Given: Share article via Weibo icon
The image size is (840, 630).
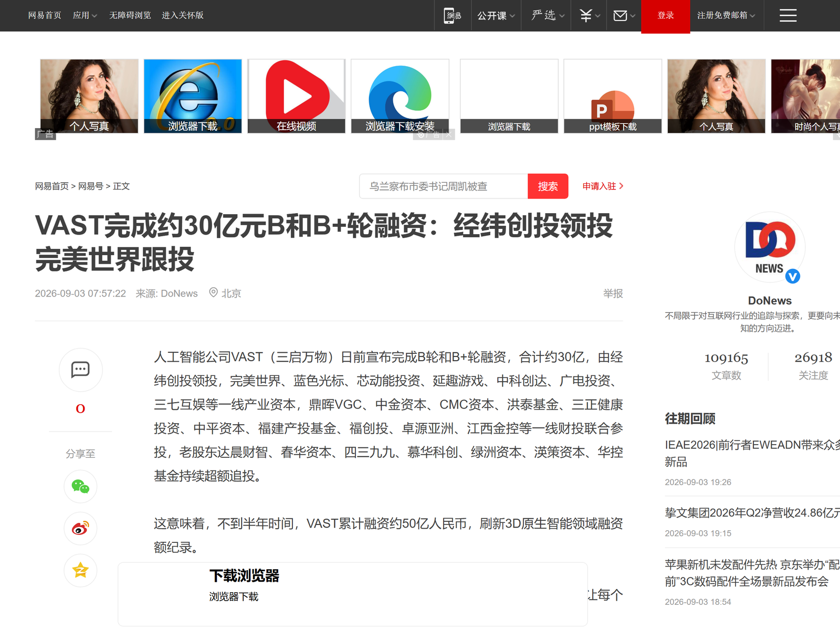Looking at the screenshot, I should tap(80, 528).
